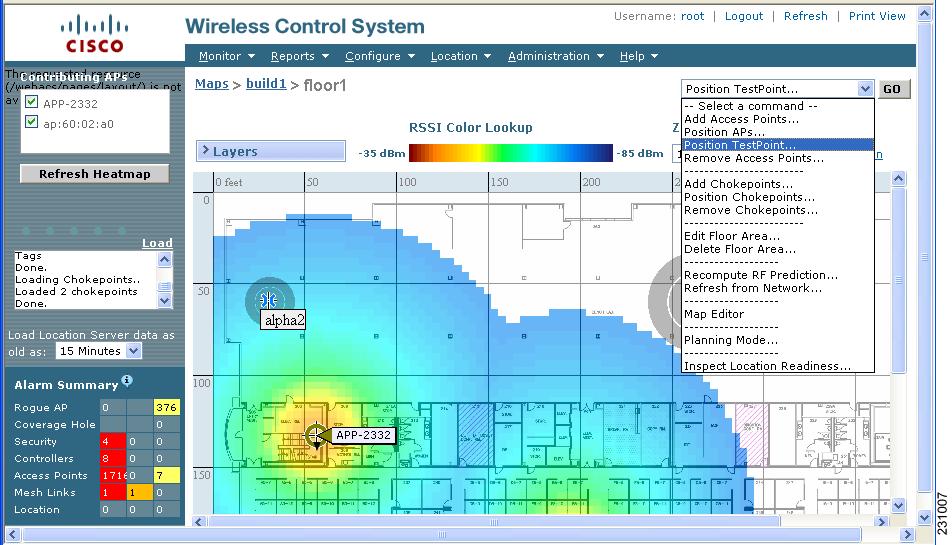The height and width of the screenshot is (545, 952).
Task: Click Access Points minor alarm count 7
Action: click(x=166, y=475)
